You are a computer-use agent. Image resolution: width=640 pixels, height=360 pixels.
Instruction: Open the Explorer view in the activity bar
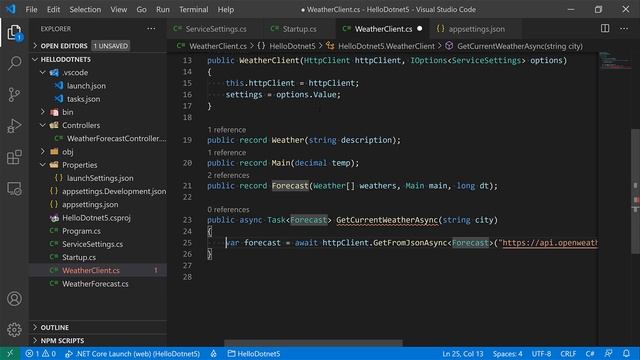coord(14,32)
